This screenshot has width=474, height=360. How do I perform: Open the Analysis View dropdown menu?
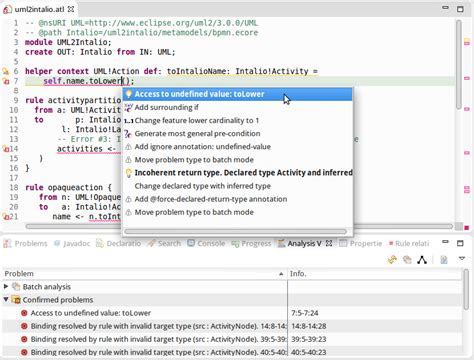462,259
